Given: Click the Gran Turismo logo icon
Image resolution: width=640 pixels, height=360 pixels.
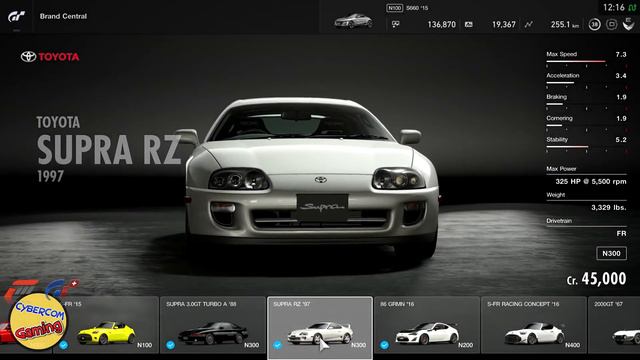Looking at the screenshot, I should tap(16, 16).
